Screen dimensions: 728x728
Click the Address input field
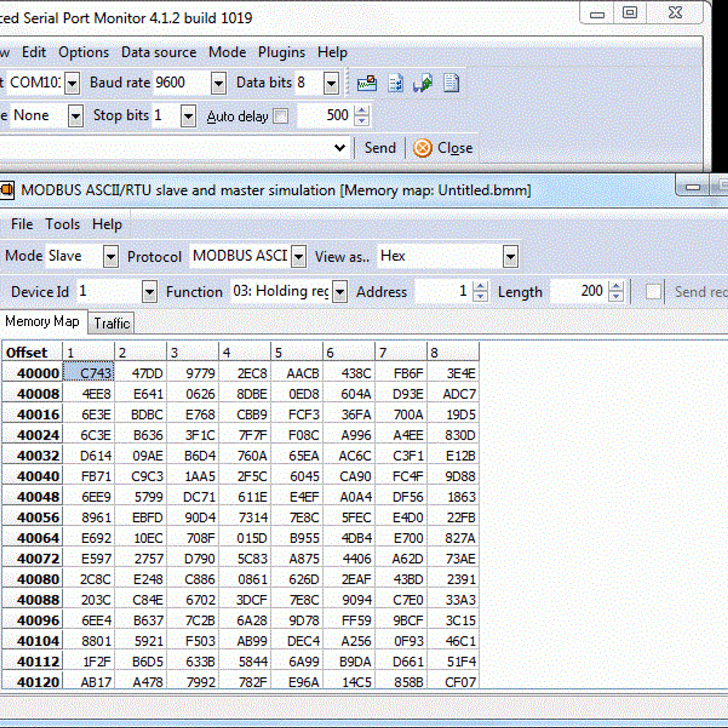[444, 291]
